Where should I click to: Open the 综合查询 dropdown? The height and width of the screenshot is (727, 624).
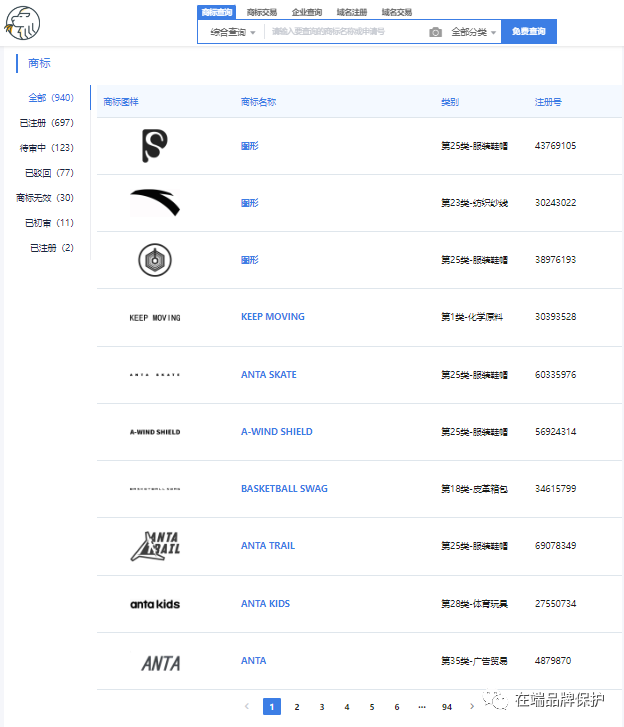coord(233,32)
